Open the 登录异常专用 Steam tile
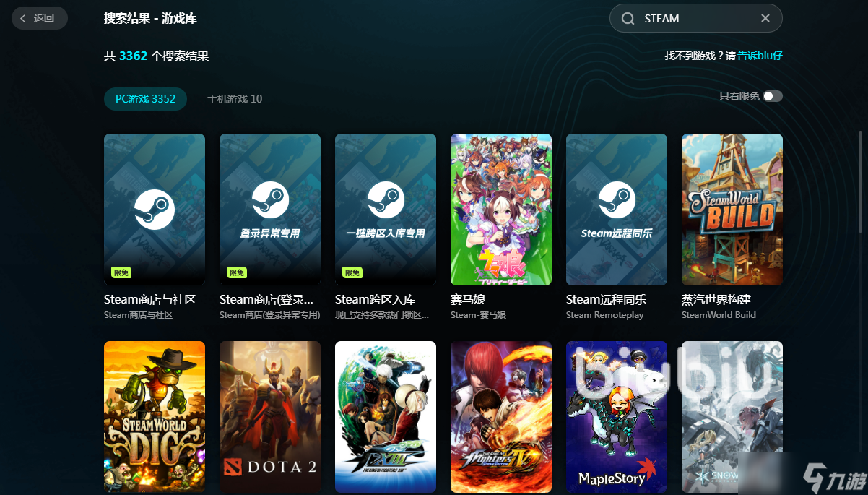This screenshot has height=495, width=868. [270, 210]
